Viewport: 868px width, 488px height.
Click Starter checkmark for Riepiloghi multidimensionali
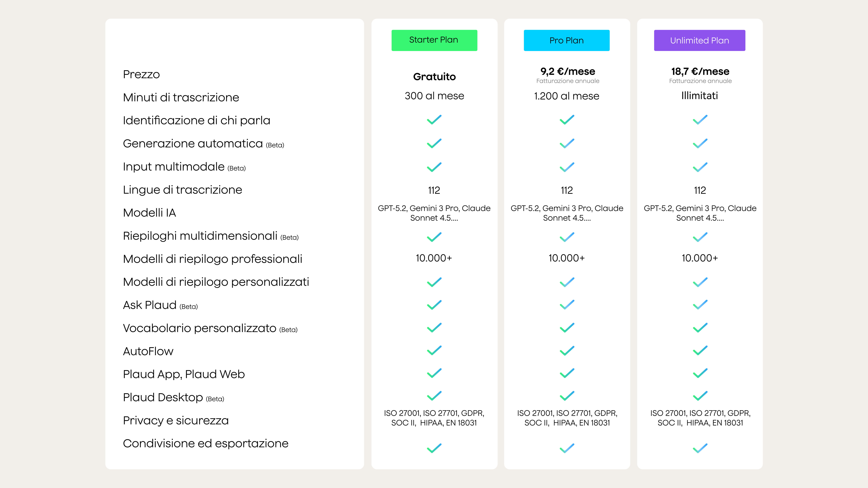434,237
